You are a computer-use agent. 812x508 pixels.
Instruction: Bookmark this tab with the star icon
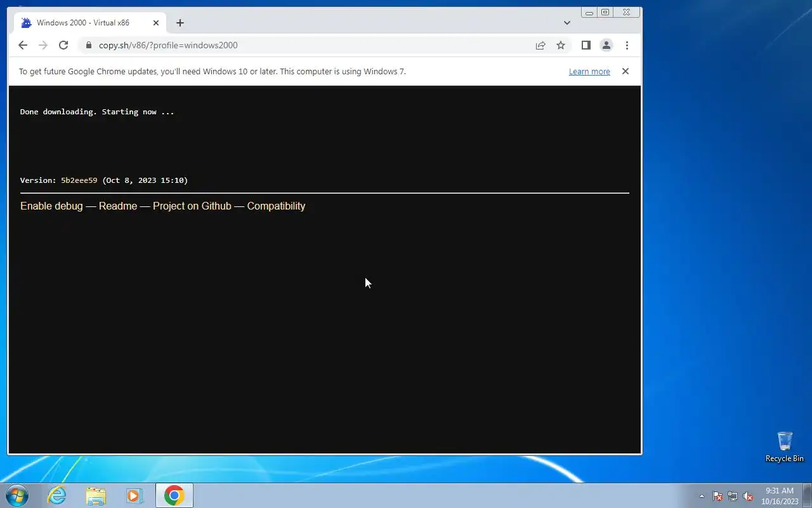[561, 45]
